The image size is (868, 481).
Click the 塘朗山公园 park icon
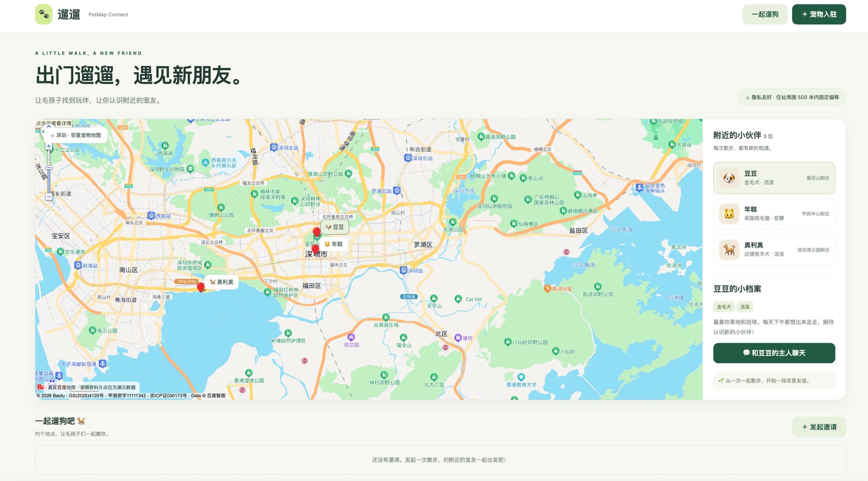tap(221, 208)
